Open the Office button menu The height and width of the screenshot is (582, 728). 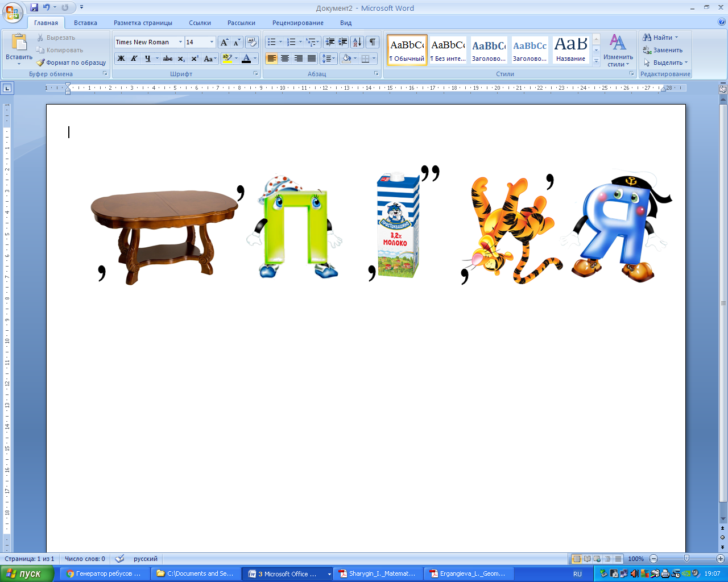(13, 13)
